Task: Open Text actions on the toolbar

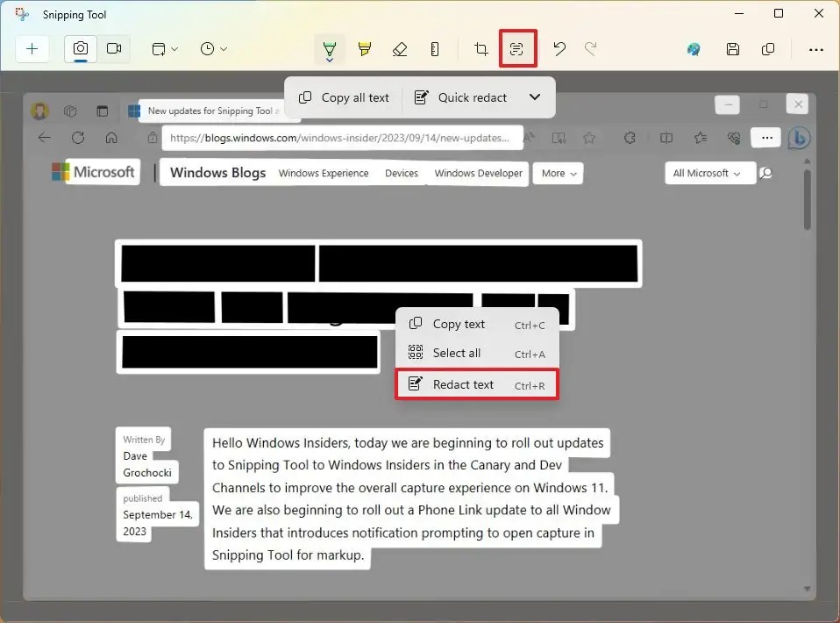Action: (x=517, y=49)
